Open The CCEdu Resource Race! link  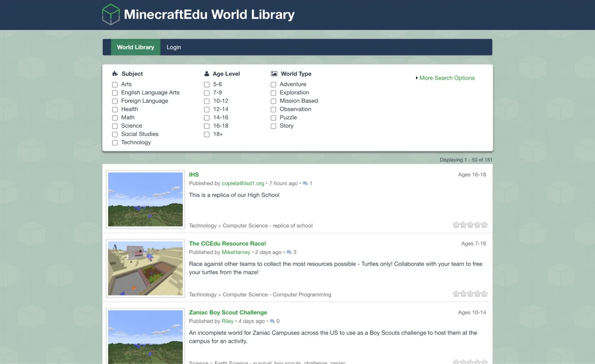click(x=228, y=243)
